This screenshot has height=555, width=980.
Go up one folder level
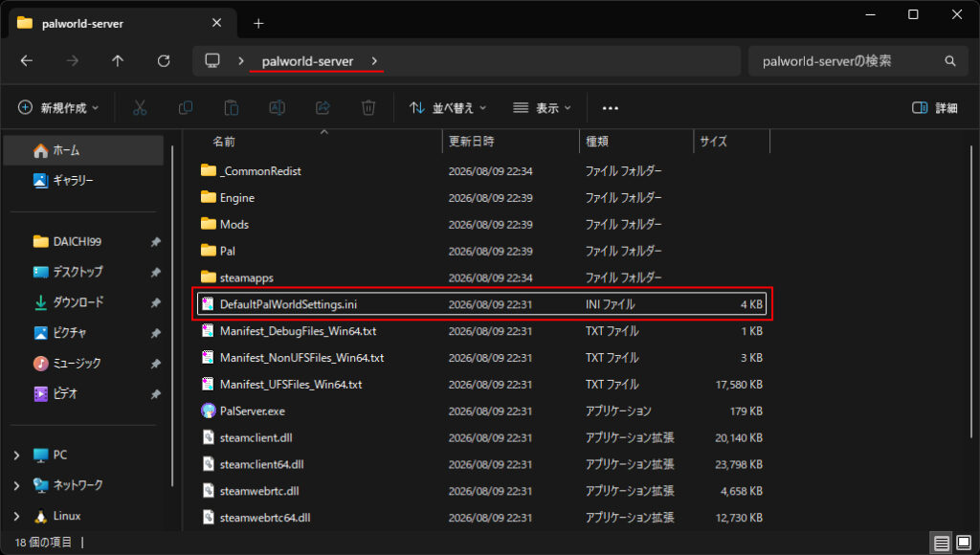coord(118,60)
